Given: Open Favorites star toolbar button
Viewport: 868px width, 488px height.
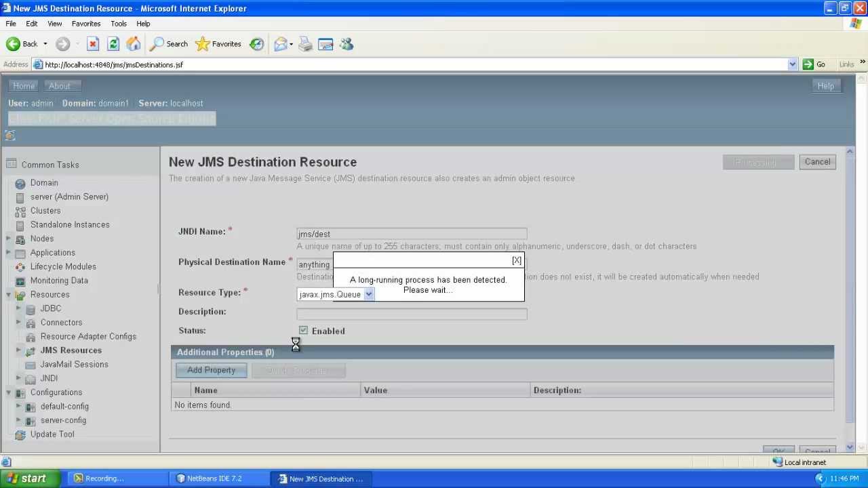Looking at the screenshot, I should pyautogui.click(x=218, y=44).
